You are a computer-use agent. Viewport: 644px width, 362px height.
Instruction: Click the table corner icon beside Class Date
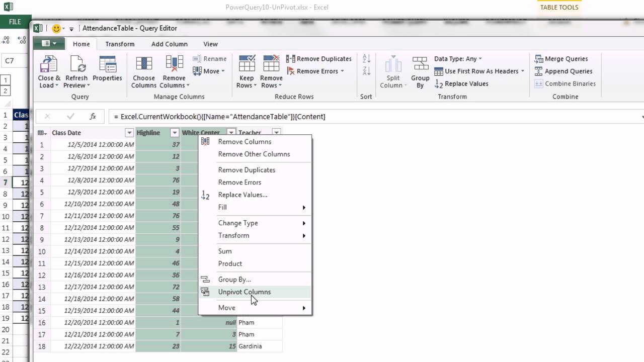[x=42, y=133]
